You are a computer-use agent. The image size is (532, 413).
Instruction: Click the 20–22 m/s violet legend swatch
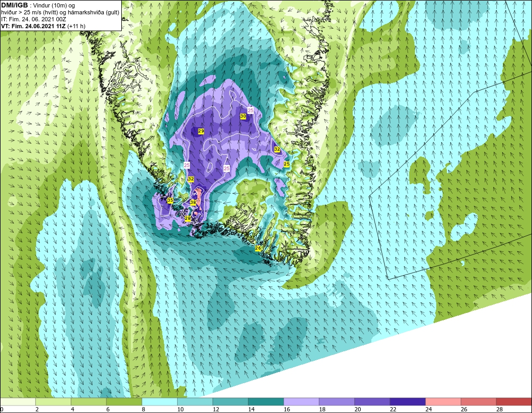[x=372, y=402]
